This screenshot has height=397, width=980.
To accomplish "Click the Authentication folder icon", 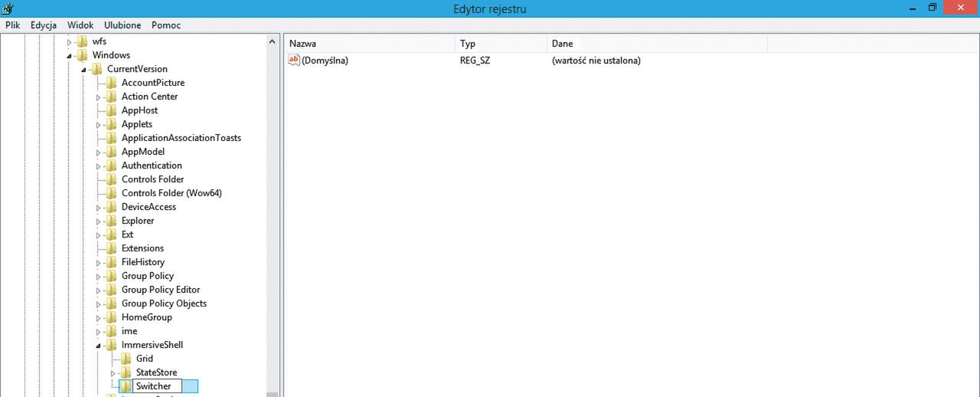I will coord(111,166).
